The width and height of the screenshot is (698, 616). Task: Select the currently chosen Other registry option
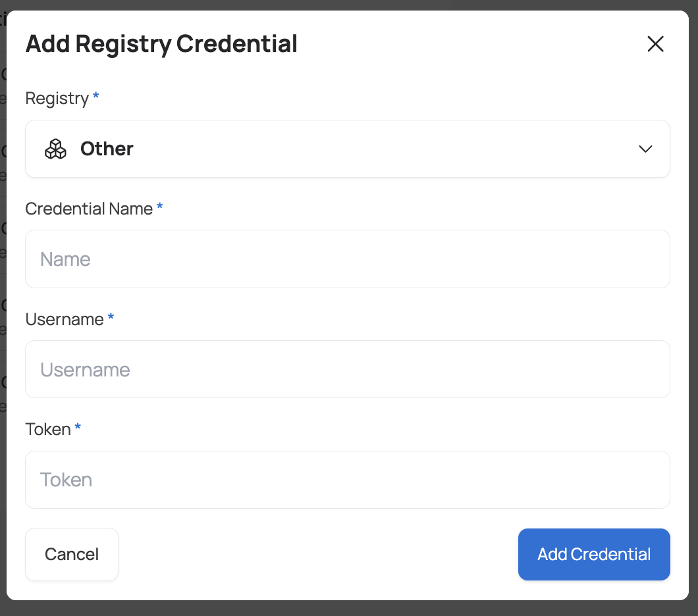point(107,149)
